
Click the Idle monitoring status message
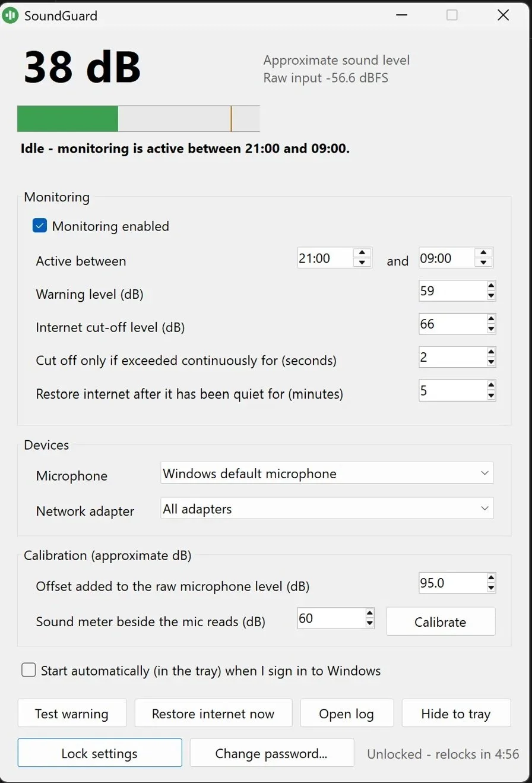pyautogui.click(x=185, y=149)
